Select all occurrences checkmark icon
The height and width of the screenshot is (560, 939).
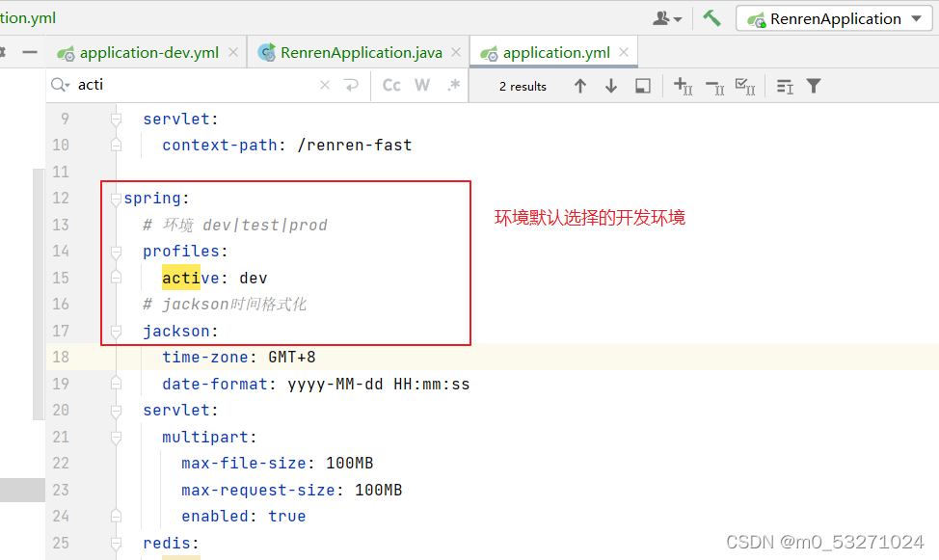click(745, 87)
